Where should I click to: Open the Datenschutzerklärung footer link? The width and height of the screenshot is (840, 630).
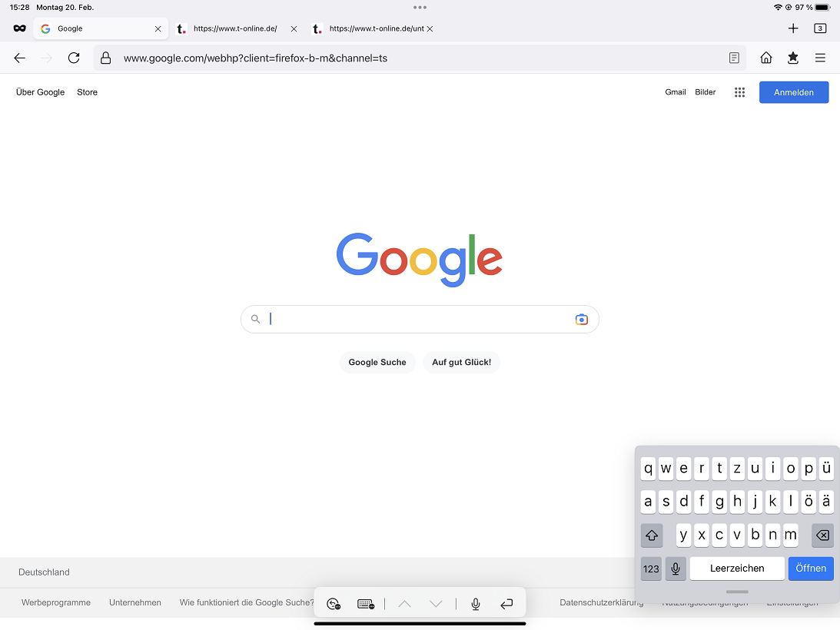pyautogui.click(x=601, y=602)
